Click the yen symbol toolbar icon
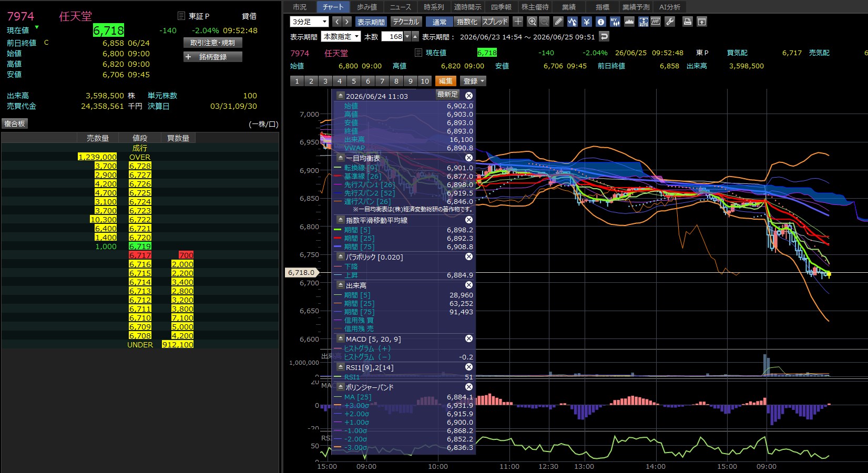868x473 pixels. pos(587,22)
